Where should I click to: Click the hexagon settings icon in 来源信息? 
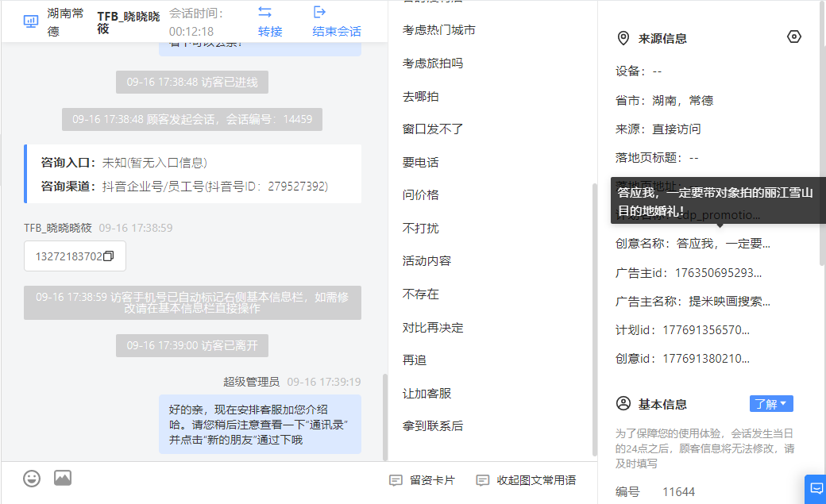[x=794, y=37]
